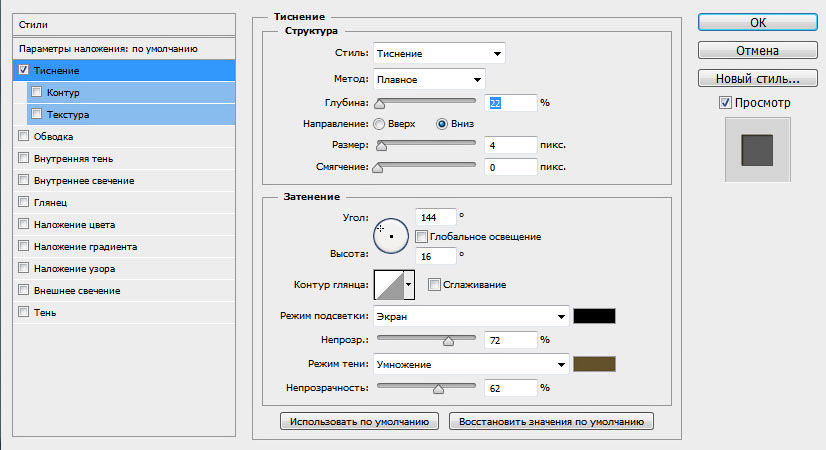Enable the Контур checkbox
This screenshot has height=450, width=826.
[x=36, y=92]
